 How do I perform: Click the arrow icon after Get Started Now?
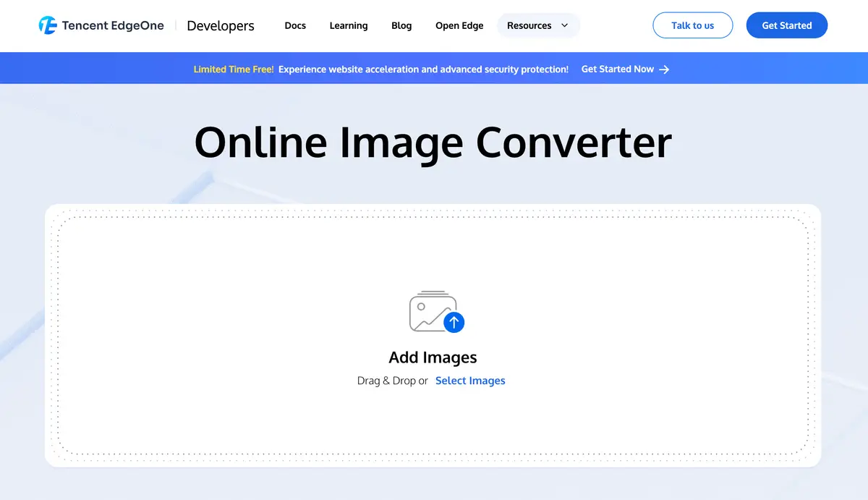pos(664,69)
